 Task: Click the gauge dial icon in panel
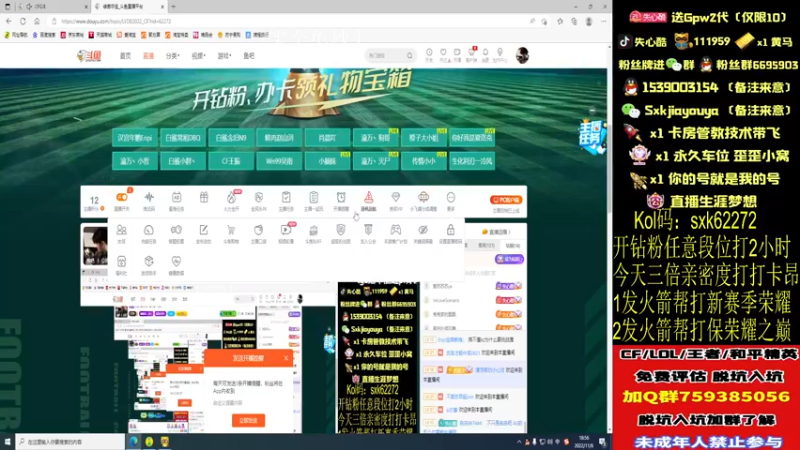pyautogui.click(x=148, y=230)
